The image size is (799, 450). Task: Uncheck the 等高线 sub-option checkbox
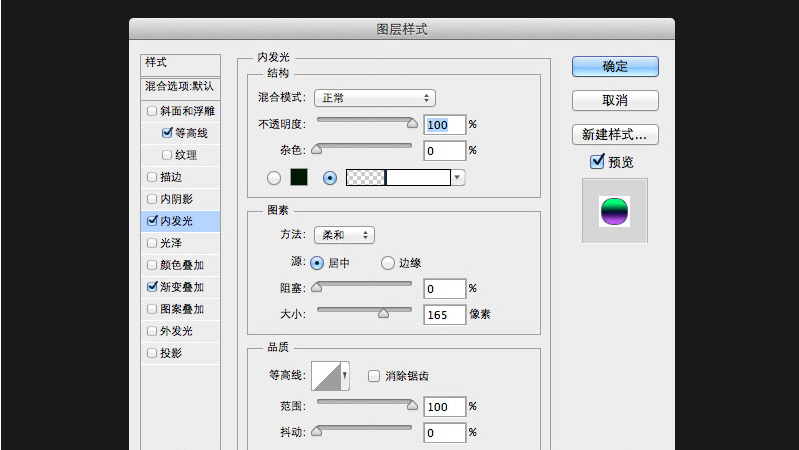tap(167, 133)
